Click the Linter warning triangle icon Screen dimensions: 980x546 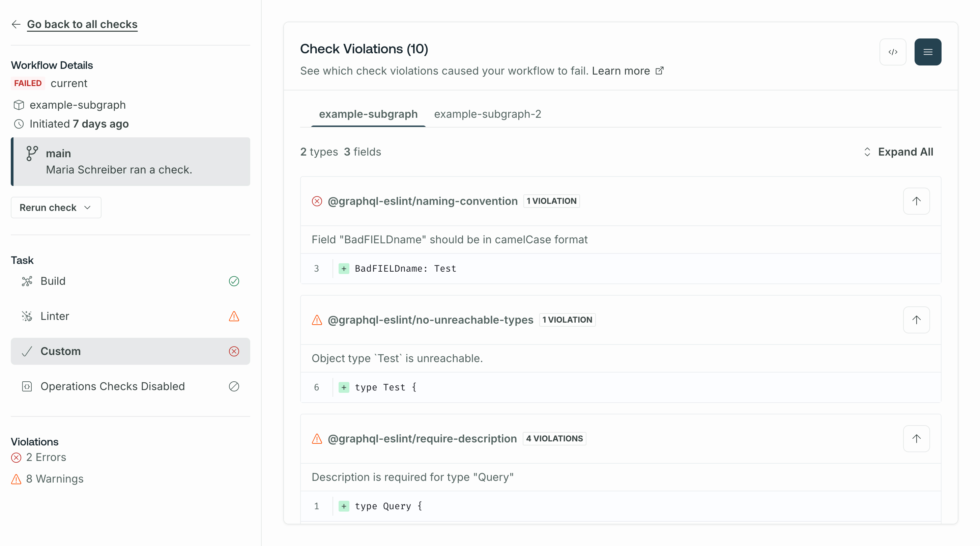[x=234, y=316]
